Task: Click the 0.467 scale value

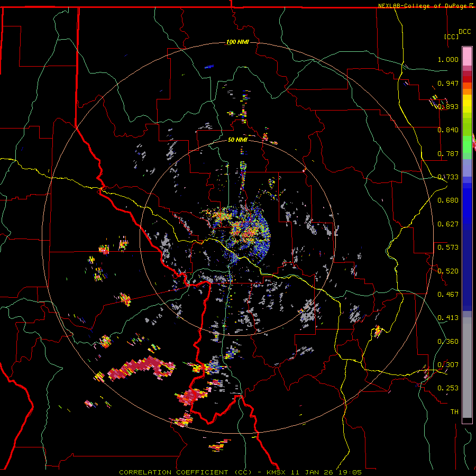Action: point(448,295)
